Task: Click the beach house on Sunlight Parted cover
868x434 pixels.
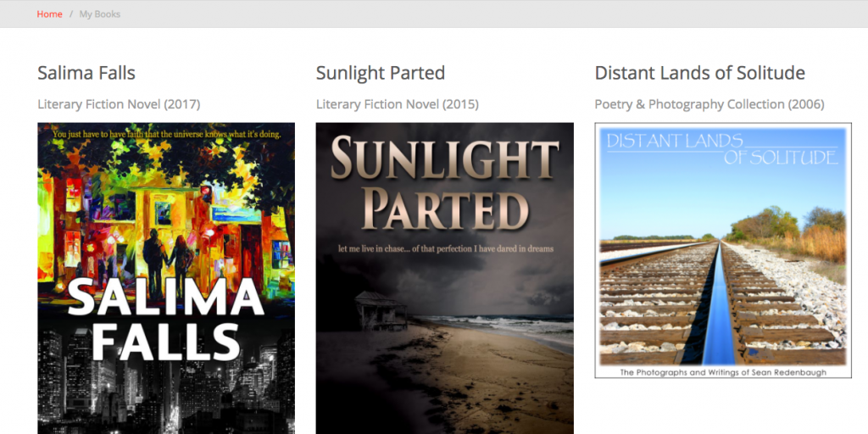Action: point(379,310)
